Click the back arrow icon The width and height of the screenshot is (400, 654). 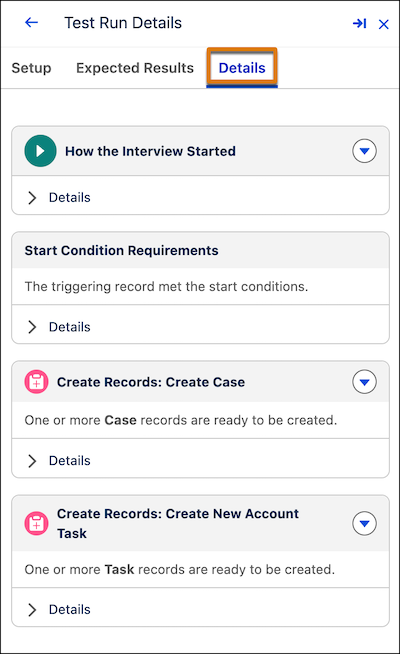[x=31, y=23]
